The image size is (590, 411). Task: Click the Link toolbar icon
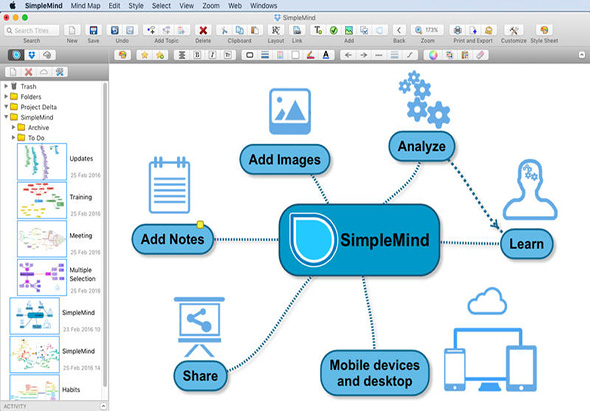coord(297,30)
